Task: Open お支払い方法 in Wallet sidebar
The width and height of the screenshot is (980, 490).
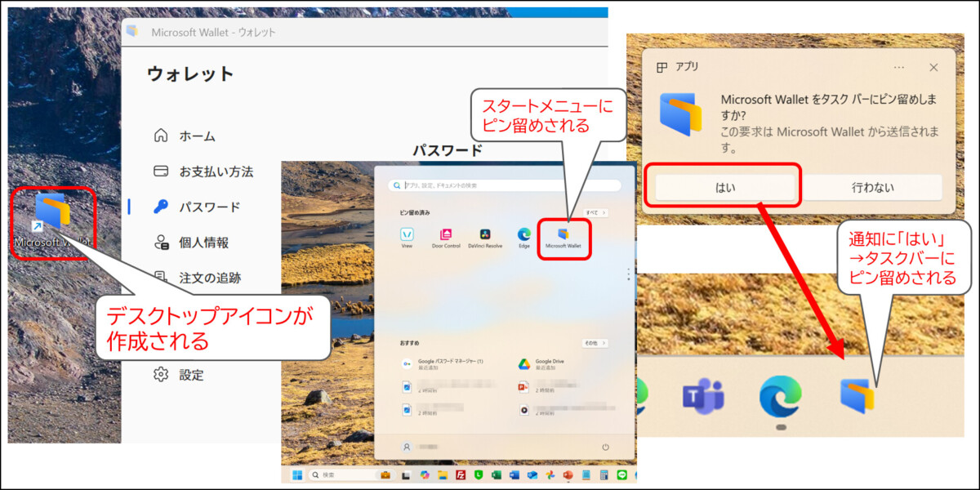Action: click(216, 171)
